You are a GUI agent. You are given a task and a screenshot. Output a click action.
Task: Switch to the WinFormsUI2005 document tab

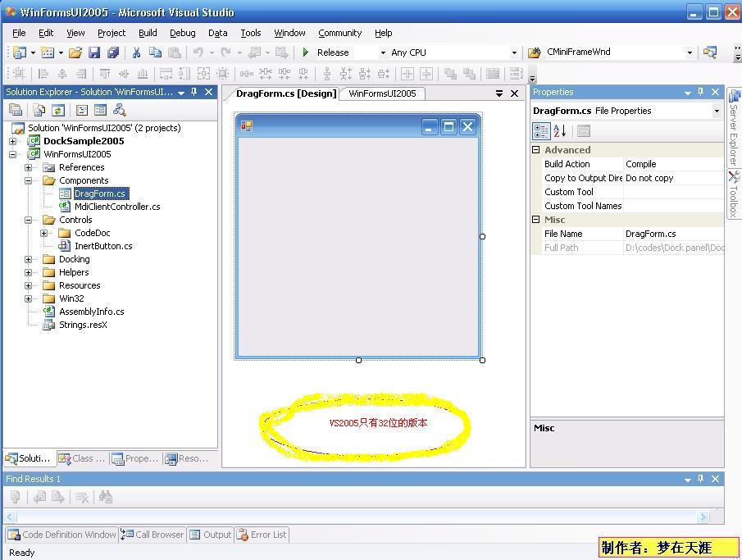[382, 93]
